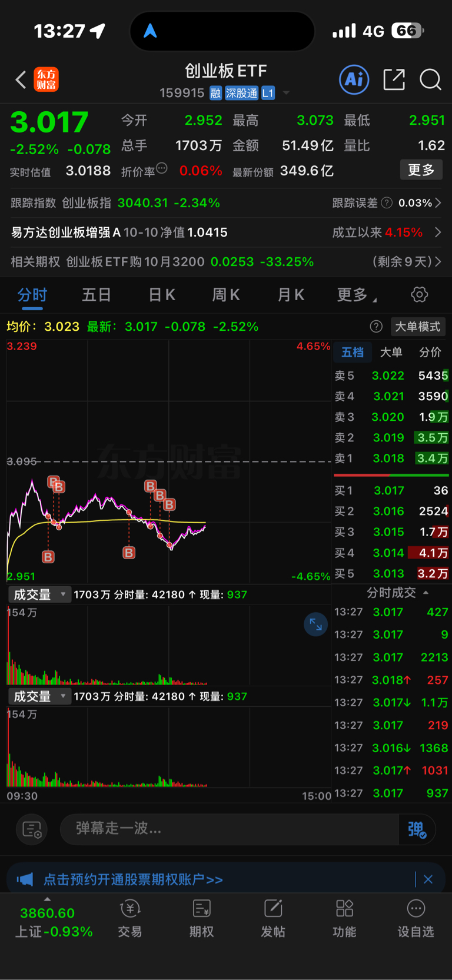Open second 成交量 indicator dropdown
The width and height of the screenshot is (452, 980).
(x=39, y=697)
